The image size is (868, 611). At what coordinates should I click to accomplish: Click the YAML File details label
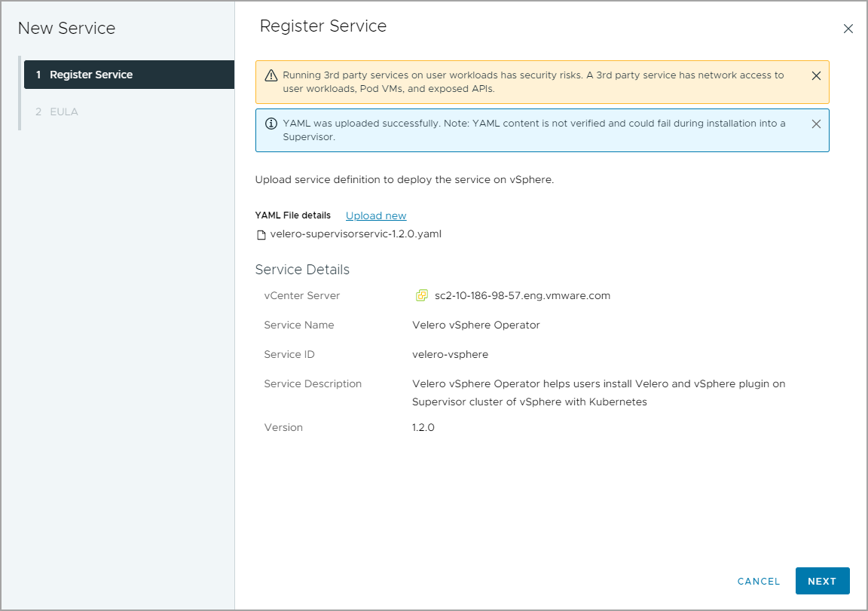pyautogui.click(x=292, y=215)
